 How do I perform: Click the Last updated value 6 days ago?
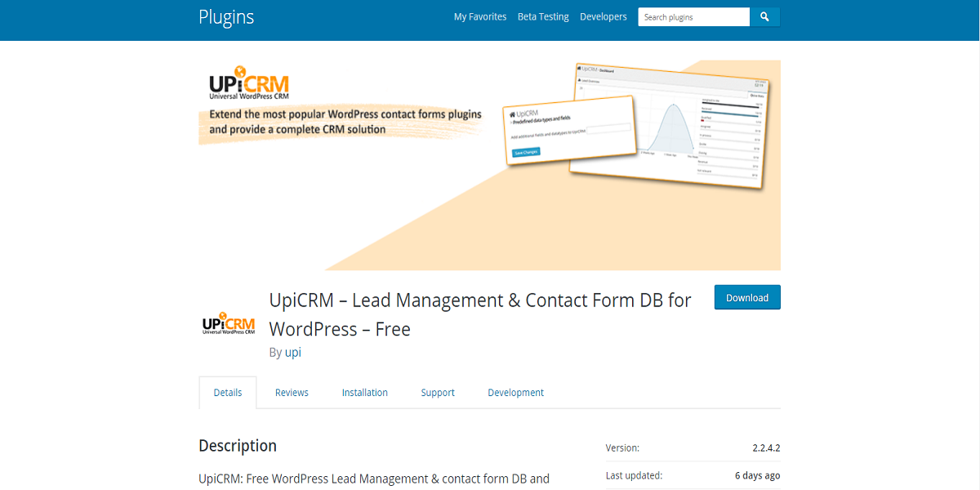757,475
